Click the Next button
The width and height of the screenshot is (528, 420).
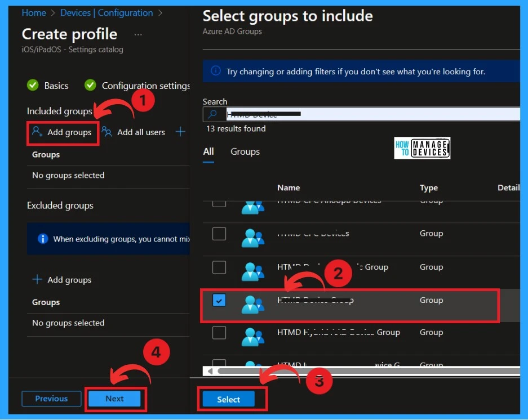(114, 399)
